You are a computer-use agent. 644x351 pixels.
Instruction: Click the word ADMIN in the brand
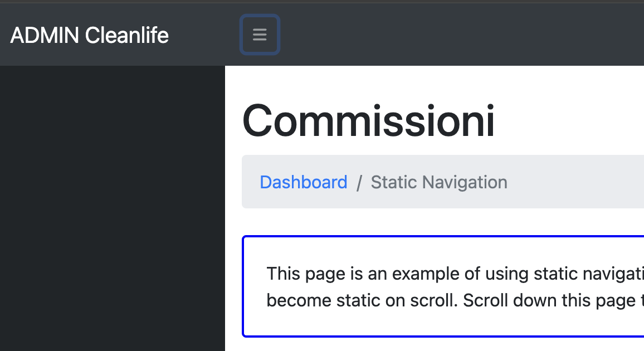tap(45, 35)
